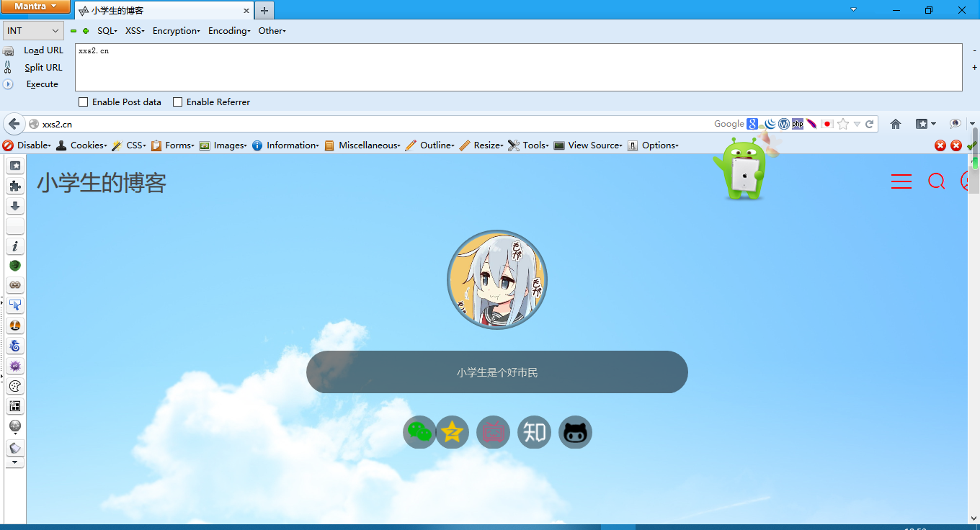
Task: Expand the SQL dropdown menu
Action: click(107, 31)
